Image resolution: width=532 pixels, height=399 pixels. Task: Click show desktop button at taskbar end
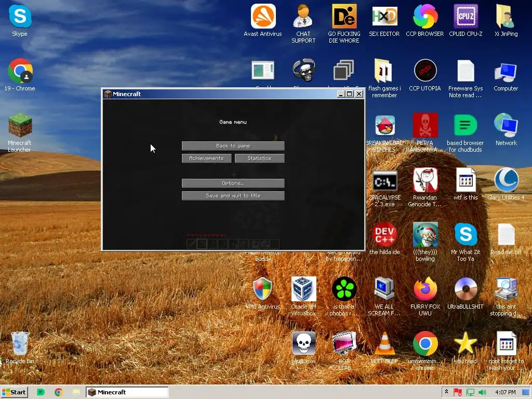tap(526, 392)
